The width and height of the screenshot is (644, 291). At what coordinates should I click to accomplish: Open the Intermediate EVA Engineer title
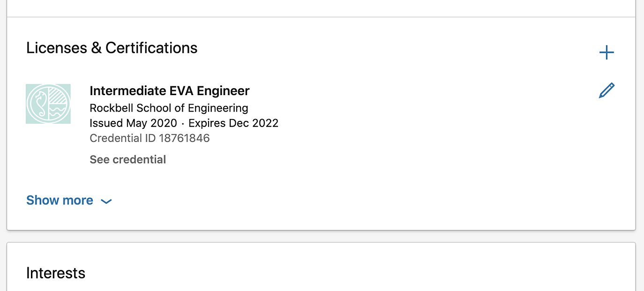(x=170, y=90)
